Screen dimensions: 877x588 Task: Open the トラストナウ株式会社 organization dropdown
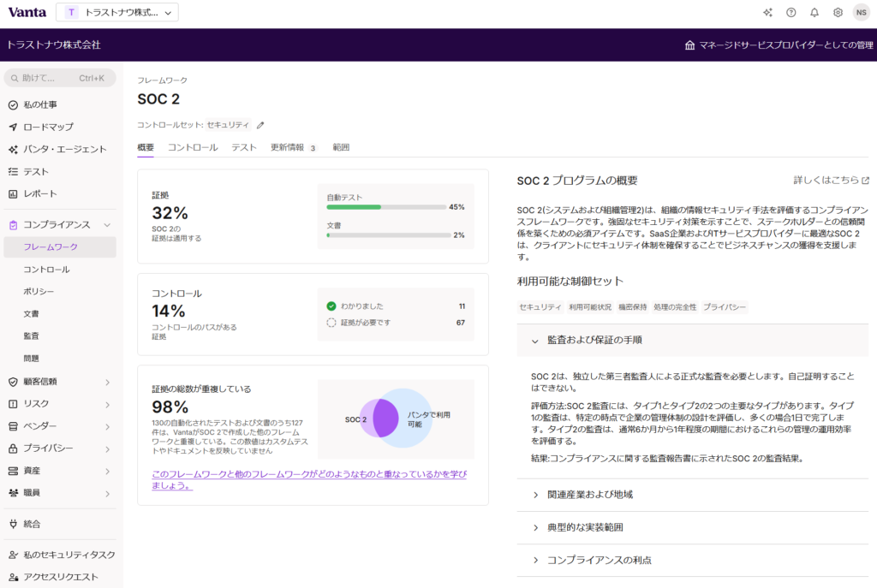(x=118, y=13)
